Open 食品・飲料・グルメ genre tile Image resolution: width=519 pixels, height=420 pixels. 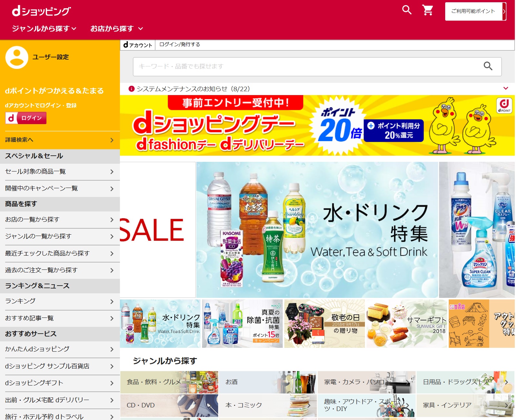click(x=169, y=382)
